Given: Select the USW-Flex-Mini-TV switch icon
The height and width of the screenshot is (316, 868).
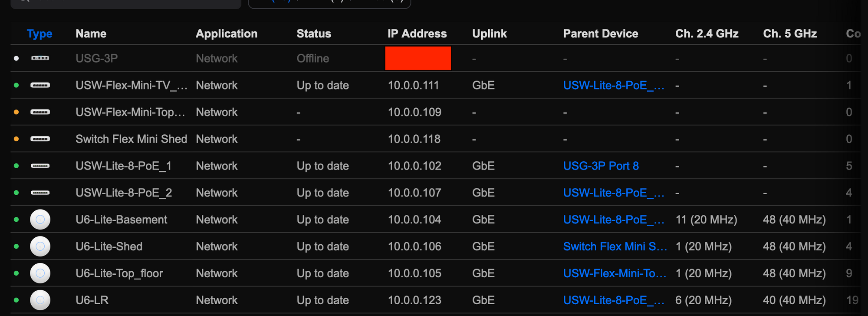Looking at the screenshot, I should [x=40, y=85].
